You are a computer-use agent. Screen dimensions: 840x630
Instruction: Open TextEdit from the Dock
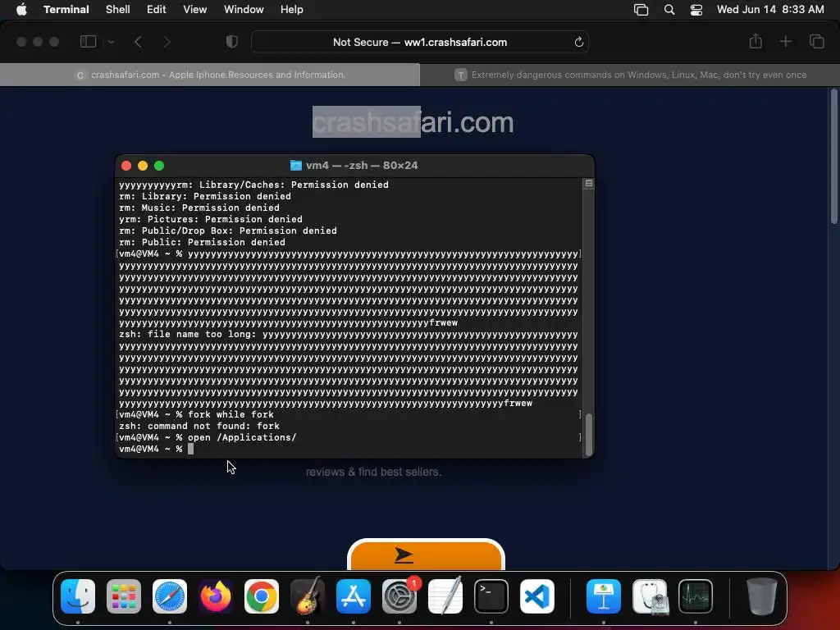pyautogui.click(x=445, y=596)
